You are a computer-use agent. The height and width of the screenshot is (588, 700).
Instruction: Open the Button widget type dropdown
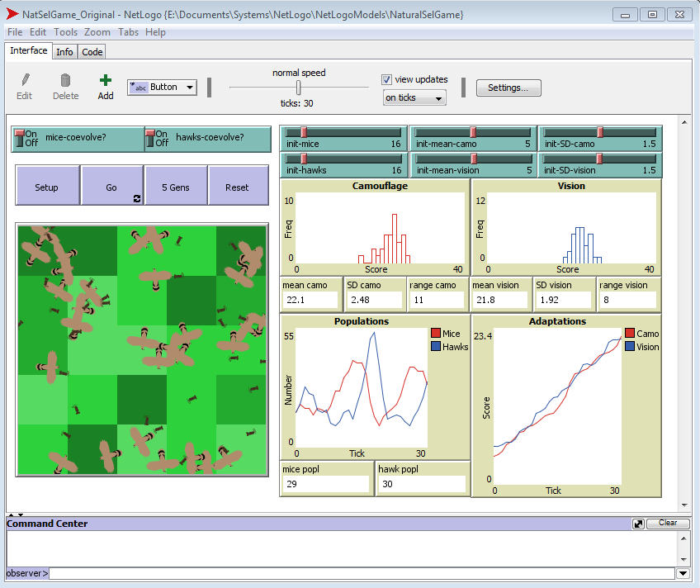(192, 87)
